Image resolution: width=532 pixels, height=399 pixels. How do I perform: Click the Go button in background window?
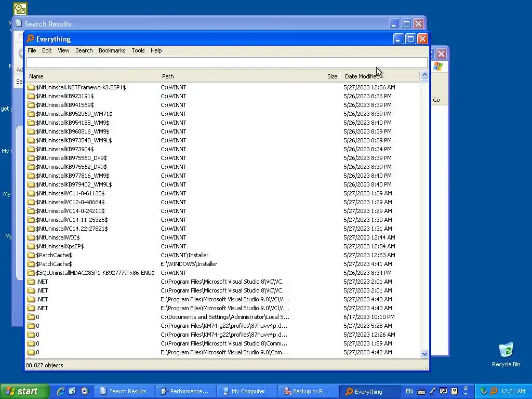436,100
